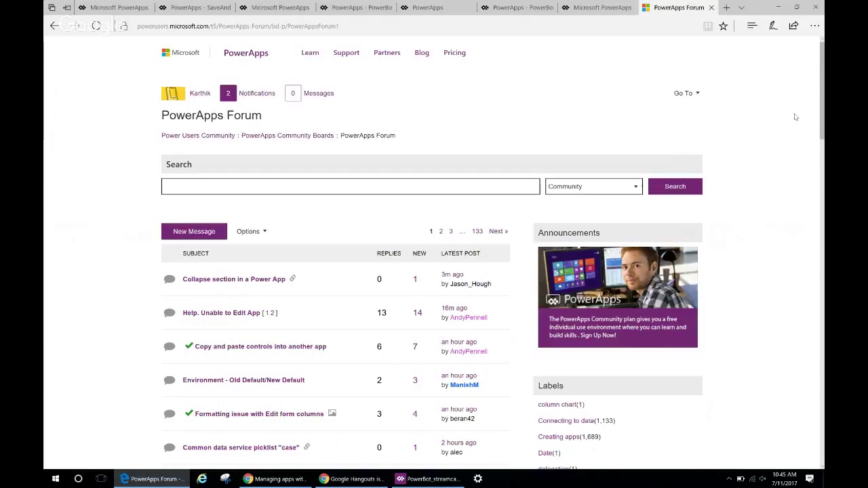Screen dimensions: 868x488
Task: Expand the Options dropdown
Action: click(x=252, y=231)
